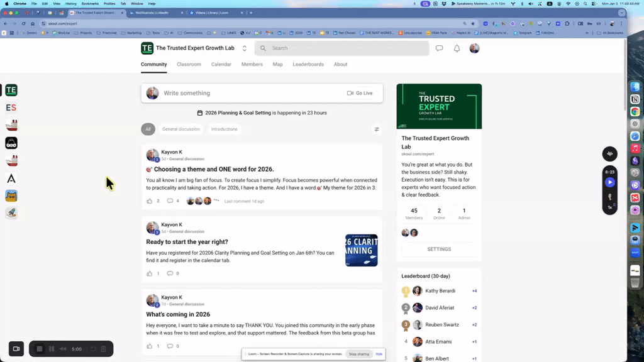
Task: Open the Calendar tab
Action: [x=221, y=65]
